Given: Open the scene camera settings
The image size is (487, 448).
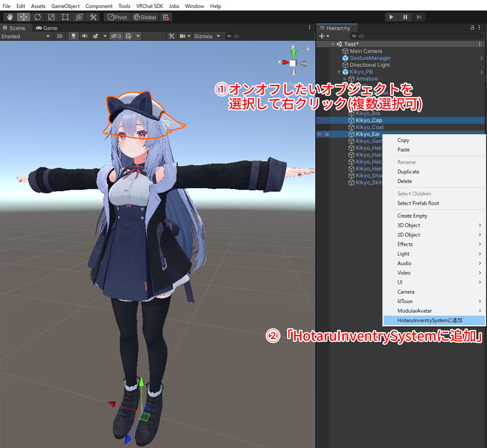Looking at the screenshot, I should click(185, 36).
